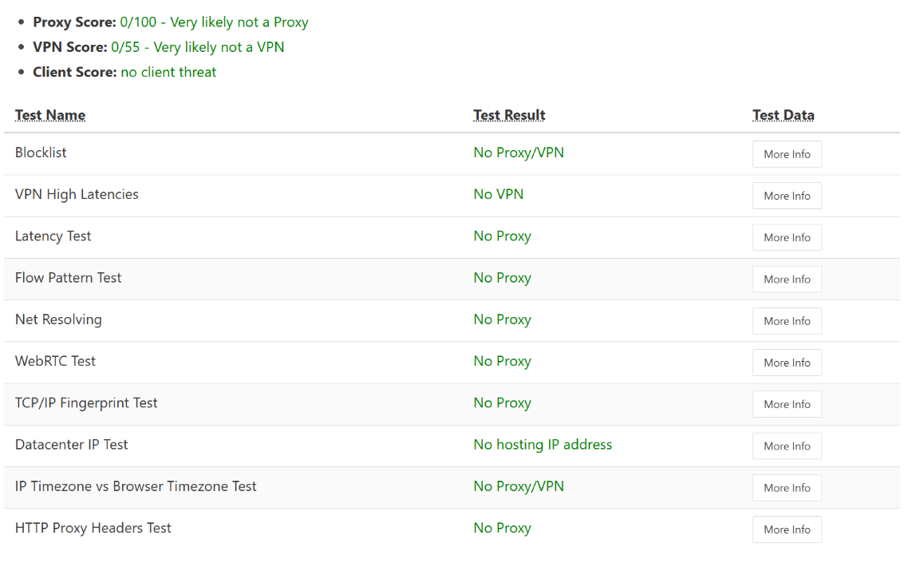Screen dimensions: 924x575
Task: Click More Info for Net Resolving
Action: click(787, 321)
